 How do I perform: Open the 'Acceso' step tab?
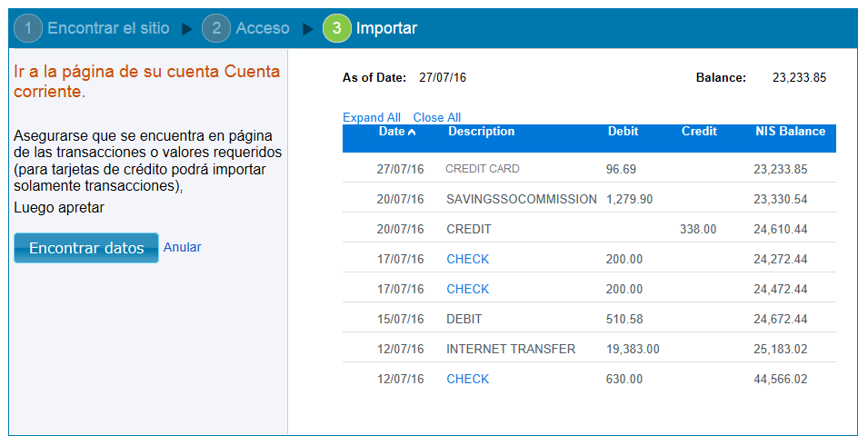point(263,29)
